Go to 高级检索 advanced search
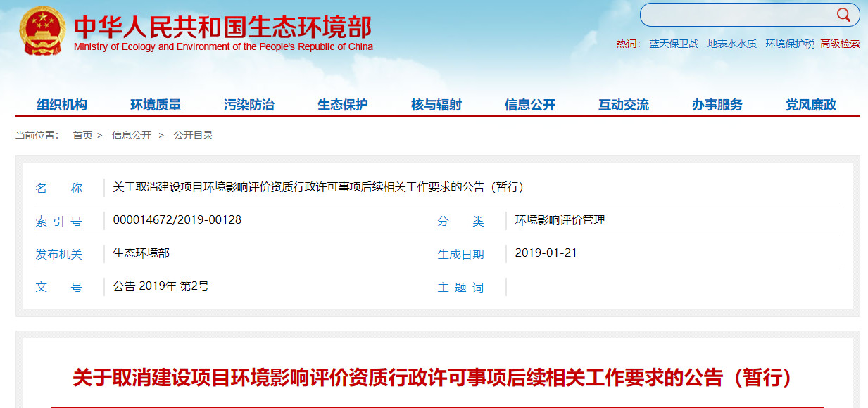The image size is (868, 408). click(840, 44)
